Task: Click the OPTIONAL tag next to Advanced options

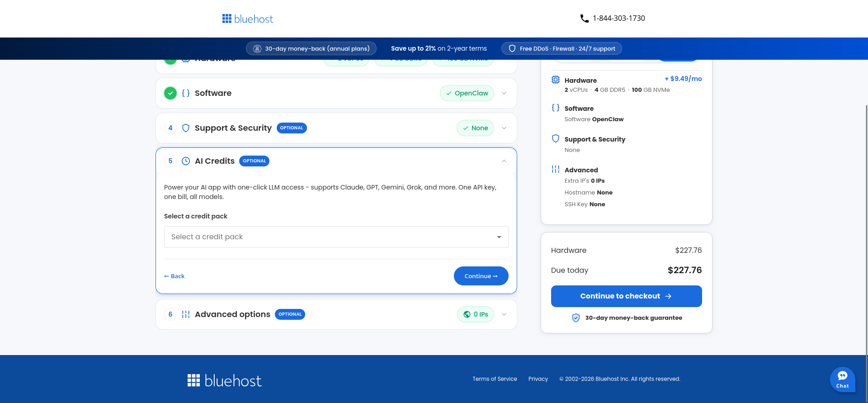Action: click(x=290, y=314)
